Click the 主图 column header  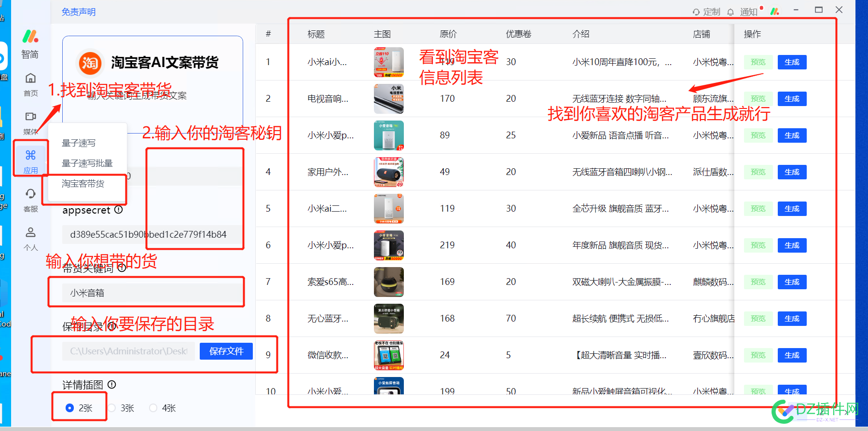pos(382,34)
